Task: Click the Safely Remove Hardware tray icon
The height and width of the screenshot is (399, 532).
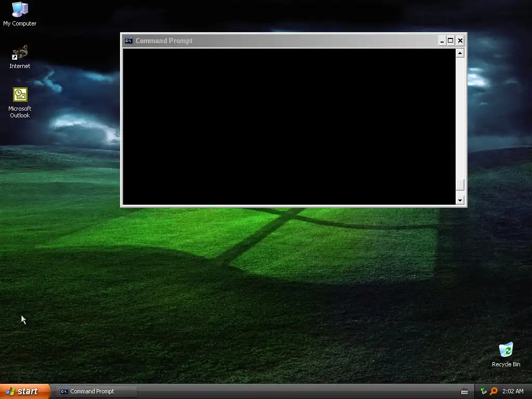Action: click(x=484, y=391)
